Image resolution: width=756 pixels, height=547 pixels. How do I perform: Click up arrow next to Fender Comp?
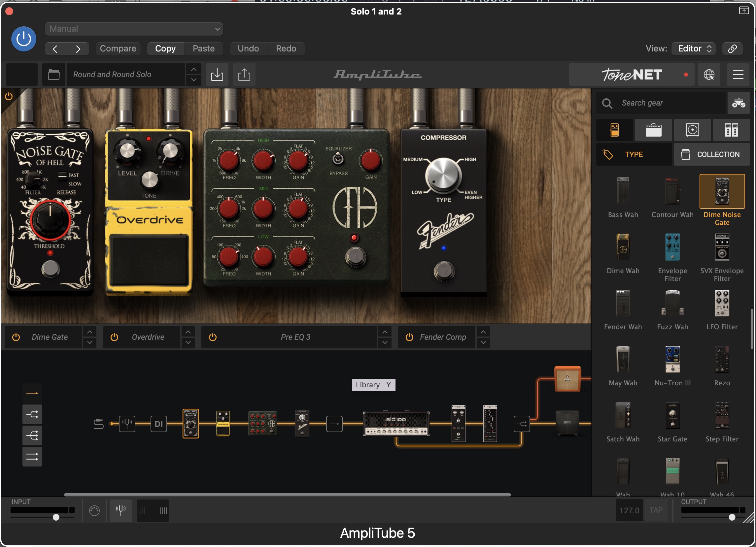(x=483, y=332)
